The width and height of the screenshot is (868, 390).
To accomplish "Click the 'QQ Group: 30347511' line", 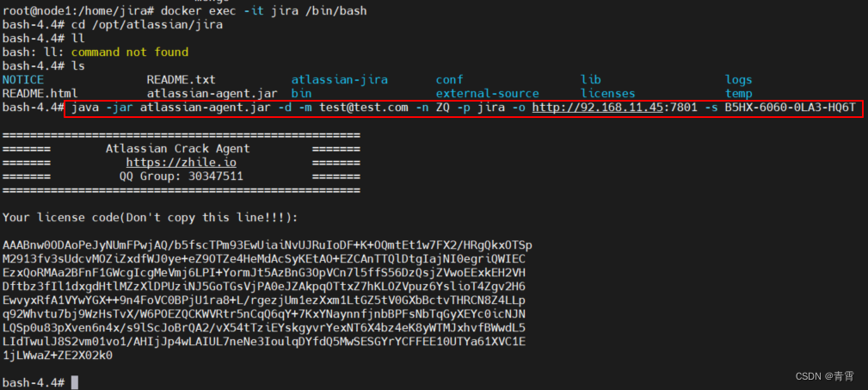I will point(182,176).
